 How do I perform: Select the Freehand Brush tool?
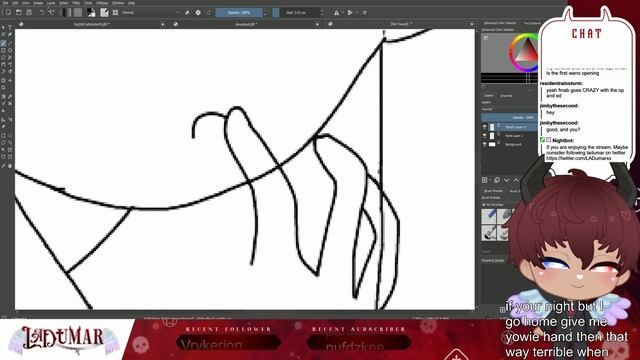(3, 43)
